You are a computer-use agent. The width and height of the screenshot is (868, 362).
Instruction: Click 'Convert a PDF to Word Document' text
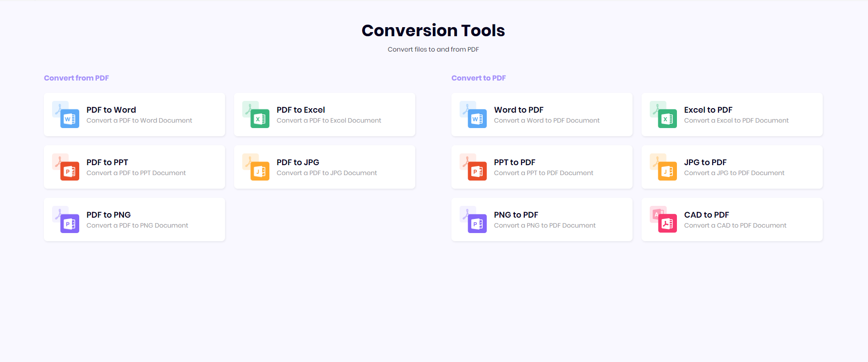pos(139,120)
